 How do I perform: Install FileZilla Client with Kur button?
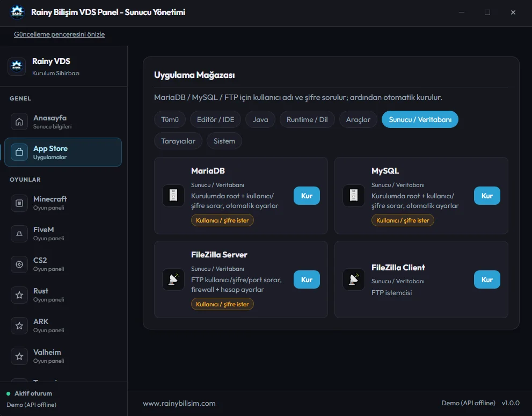pyautogui.click(x=487, y=279)
